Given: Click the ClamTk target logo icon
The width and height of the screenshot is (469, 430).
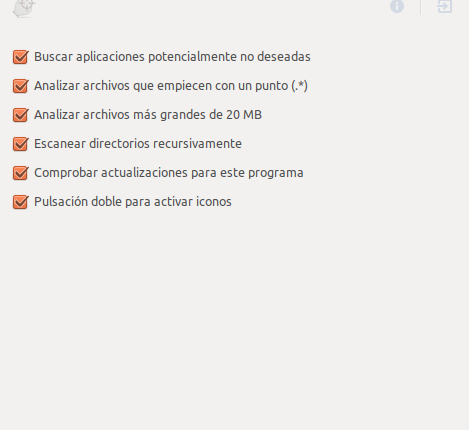Looking at the screenshot, I should tap(24, 8).
